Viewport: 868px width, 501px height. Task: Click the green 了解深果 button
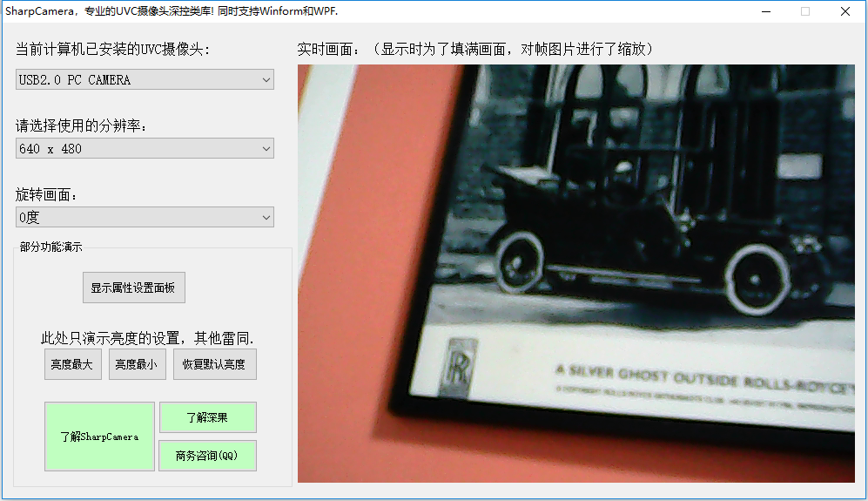coord(207,417)
